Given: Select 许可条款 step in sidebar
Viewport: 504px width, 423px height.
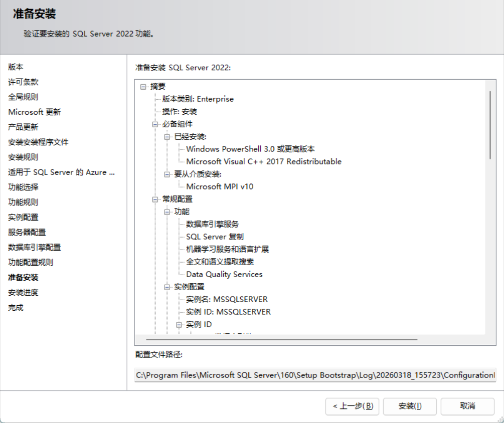Looking at the screenshot, I should pyautogui.click(x=23, y=82).
